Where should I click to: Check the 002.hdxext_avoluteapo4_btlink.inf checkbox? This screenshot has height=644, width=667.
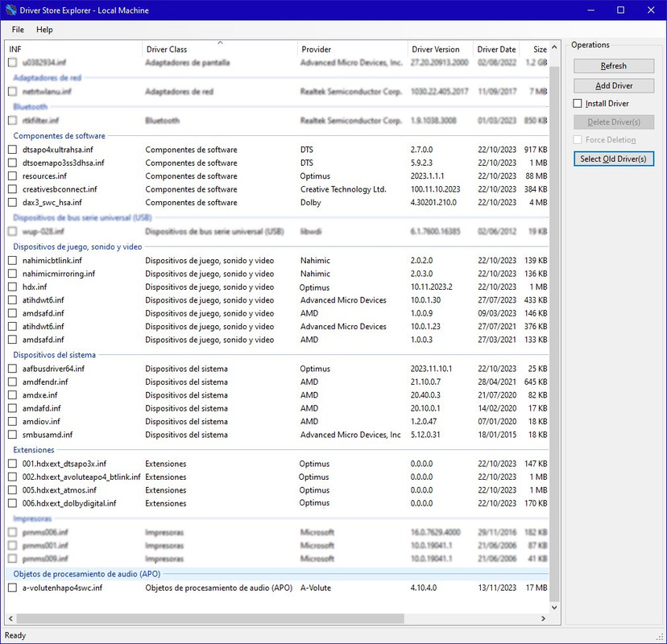[x=12, y=477]
